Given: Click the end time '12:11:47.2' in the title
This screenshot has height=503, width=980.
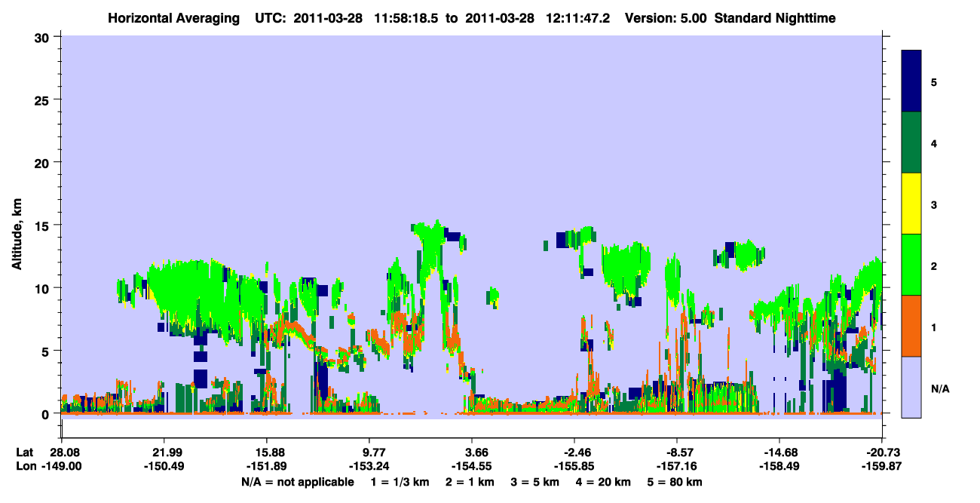Looking at the screenshot, I should coord(579,17).
